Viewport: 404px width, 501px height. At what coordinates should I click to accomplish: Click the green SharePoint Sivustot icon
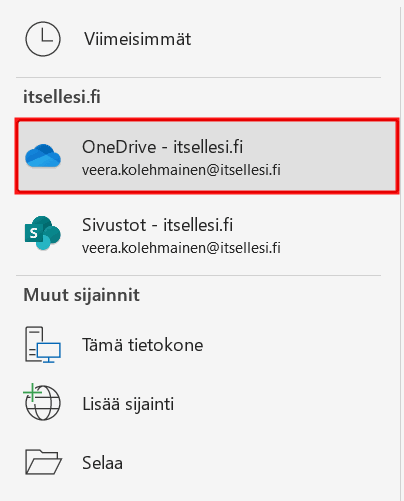click(x=43, y=233)
